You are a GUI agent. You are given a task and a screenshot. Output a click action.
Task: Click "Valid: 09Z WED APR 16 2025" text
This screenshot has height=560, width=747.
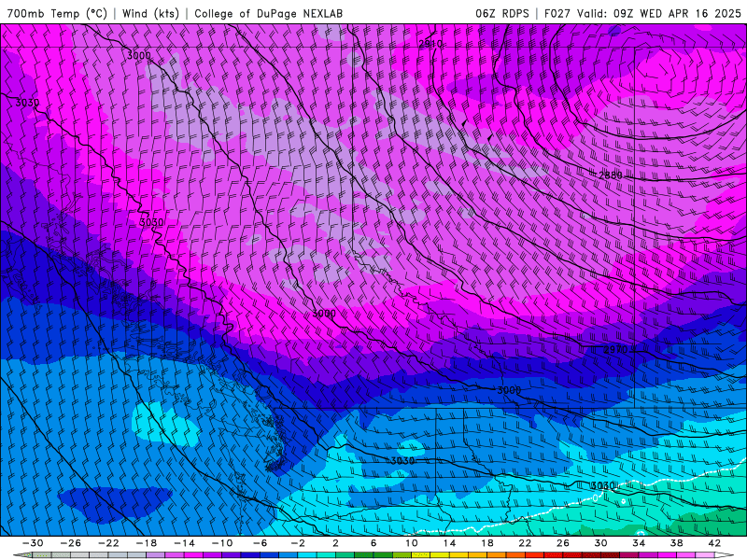(659, 13)
